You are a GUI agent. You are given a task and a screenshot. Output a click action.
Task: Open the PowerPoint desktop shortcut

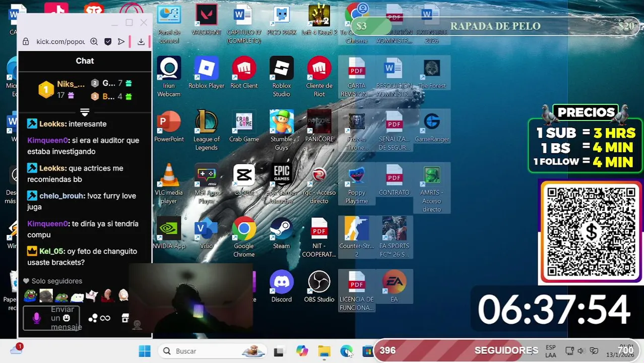click(169, 127)
